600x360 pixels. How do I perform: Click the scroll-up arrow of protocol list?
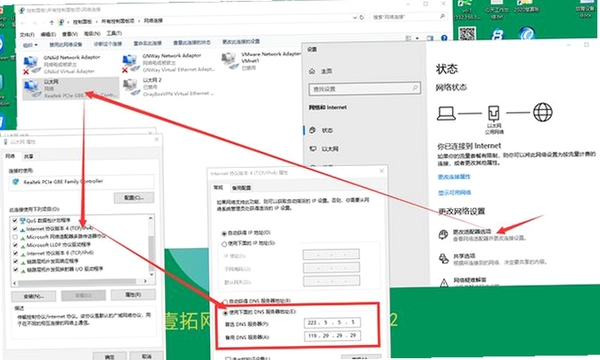[x=151, y=218]
